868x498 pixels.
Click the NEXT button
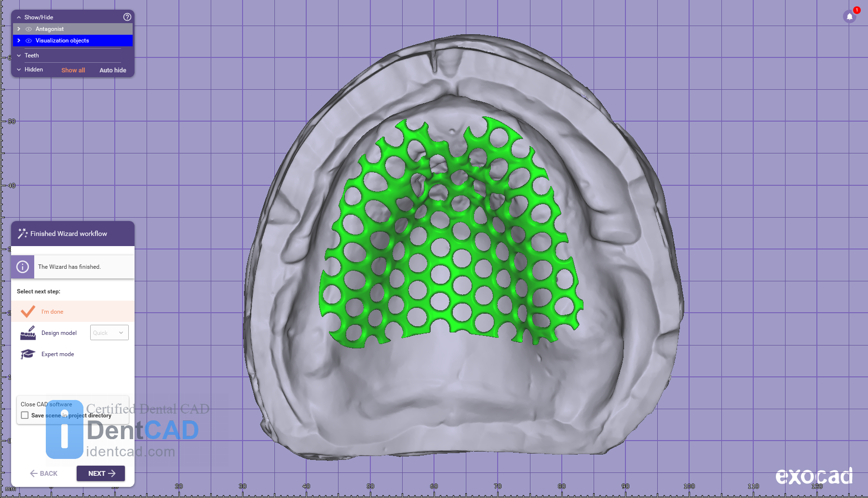[x=101, y=473]
